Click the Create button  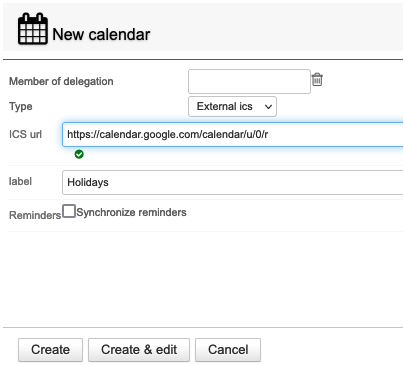pyautogui.click(x=50, y=350)
